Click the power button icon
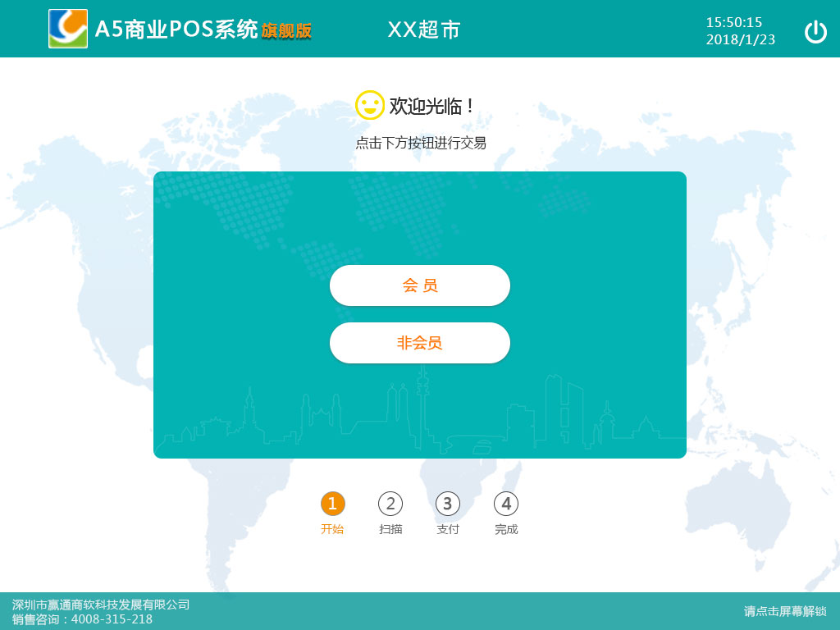840x630 pixels. tap(815, 32)
